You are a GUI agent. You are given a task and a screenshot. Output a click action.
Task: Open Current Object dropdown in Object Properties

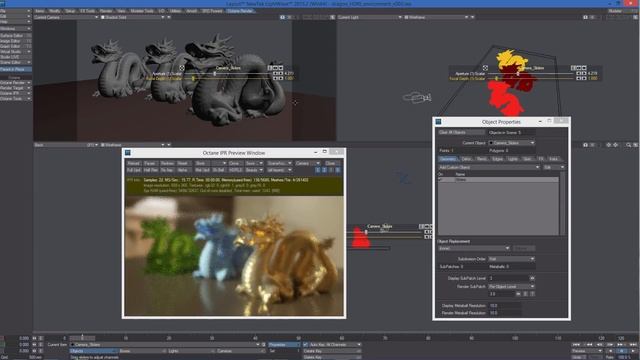[511, 143]
